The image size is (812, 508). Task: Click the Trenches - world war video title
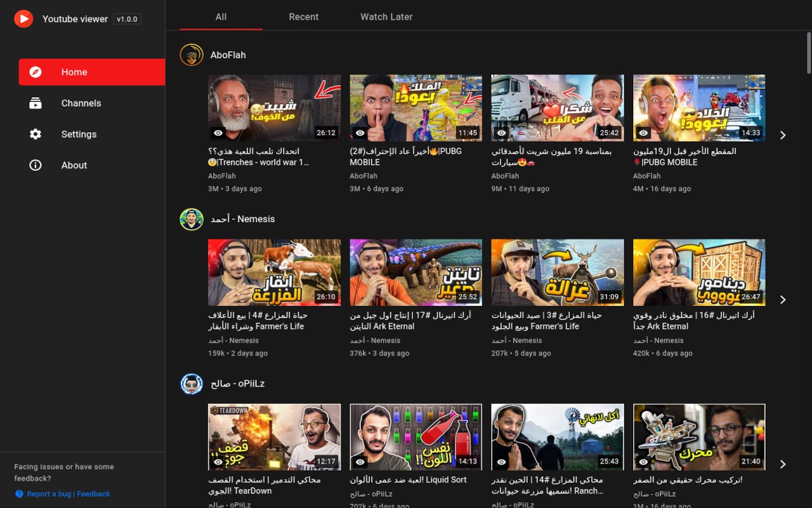tap(259, 157)
